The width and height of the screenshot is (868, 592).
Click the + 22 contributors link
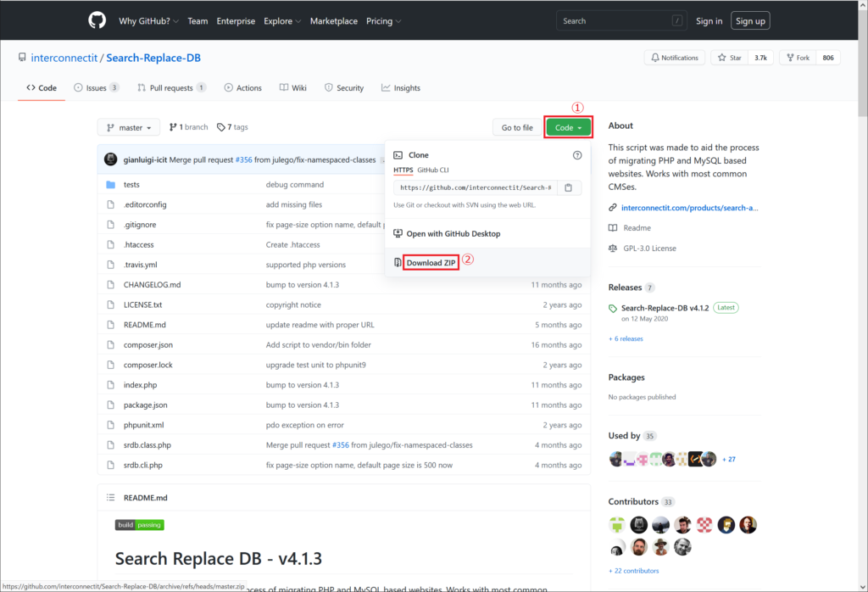tap(634, 571)
